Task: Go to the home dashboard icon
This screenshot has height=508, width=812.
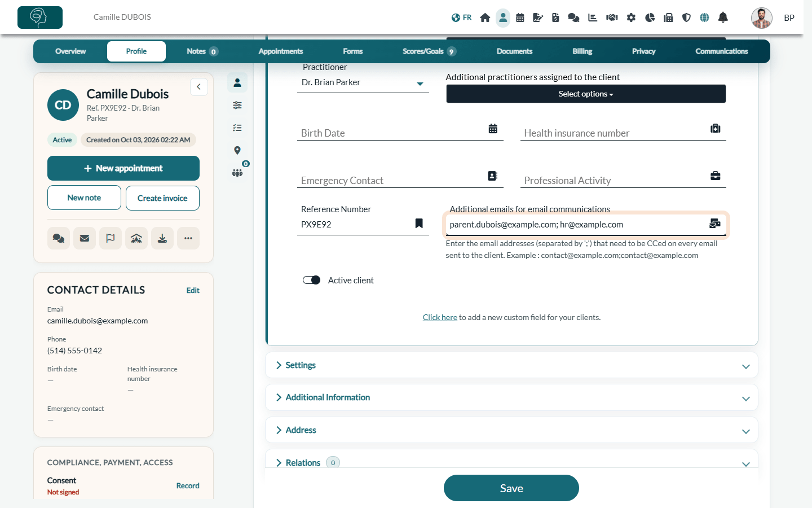Action: click(x=485, y=17)
